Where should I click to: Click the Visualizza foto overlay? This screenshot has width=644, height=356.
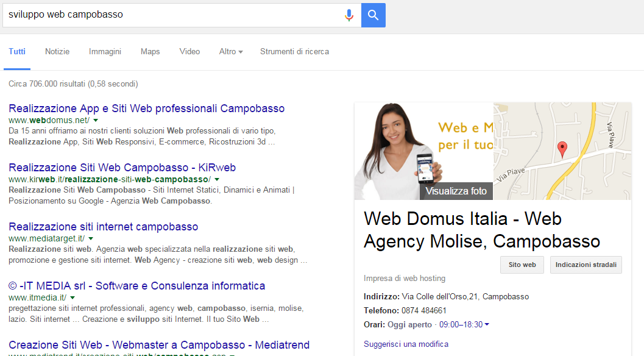[x=456, y=191]
